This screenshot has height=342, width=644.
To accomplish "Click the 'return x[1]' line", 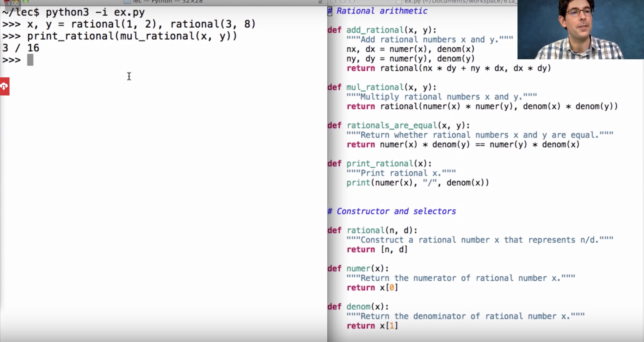I will pyautogui.click(x=372, y=326).
